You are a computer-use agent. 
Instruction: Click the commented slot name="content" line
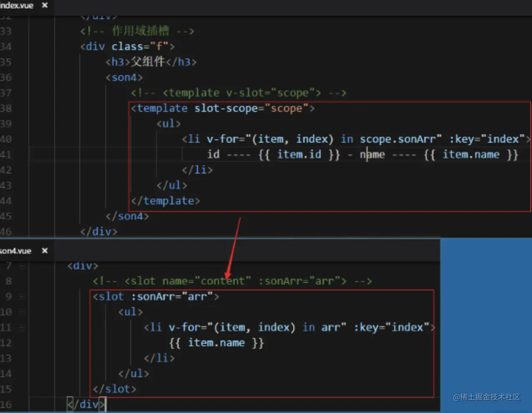(232, 281)
